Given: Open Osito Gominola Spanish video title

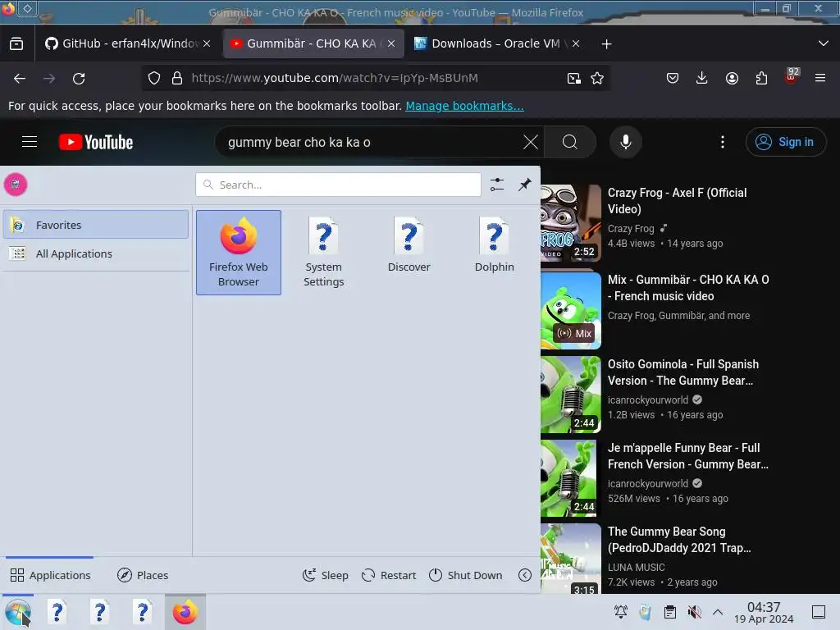Looking at the screenshot, I should (683, 372).
